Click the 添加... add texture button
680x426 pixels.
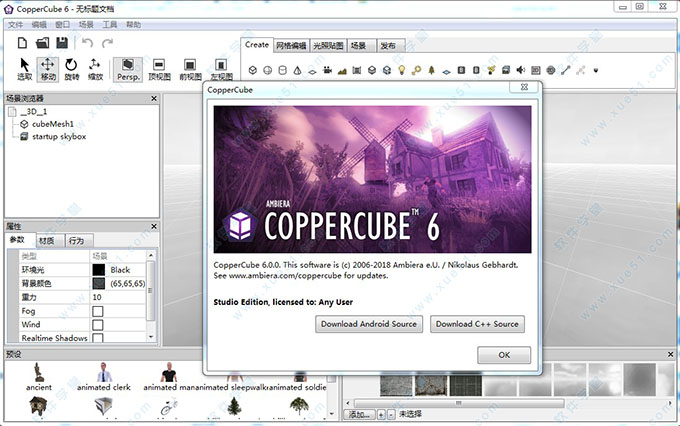tap(360, 414)
